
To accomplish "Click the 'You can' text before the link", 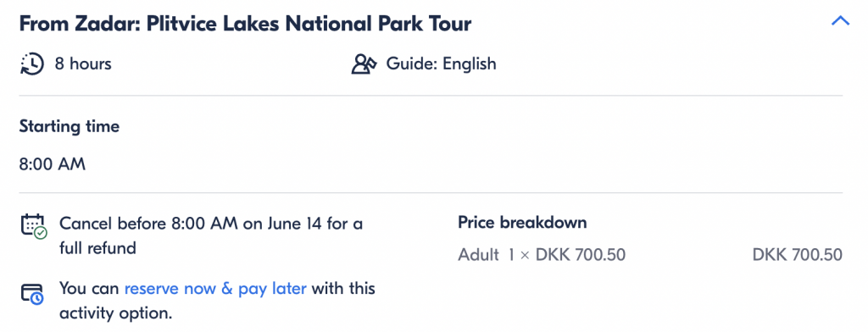I will [89, 289].
